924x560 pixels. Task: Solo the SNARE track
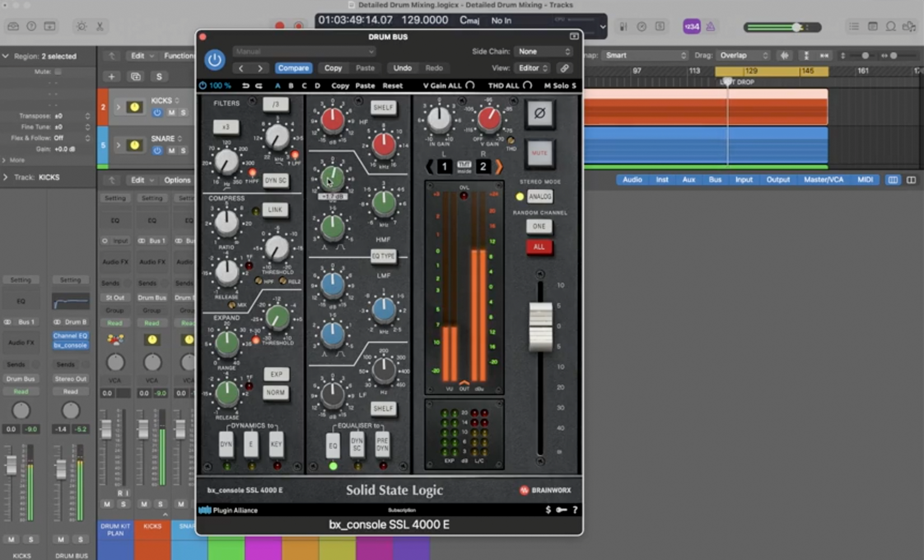click(x=183, y=151)
